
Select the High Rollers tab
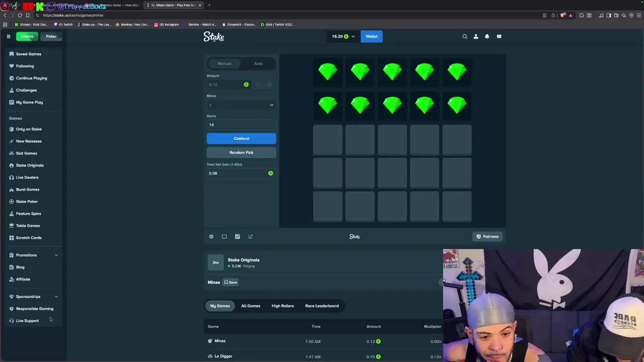(x=283, y=306)
